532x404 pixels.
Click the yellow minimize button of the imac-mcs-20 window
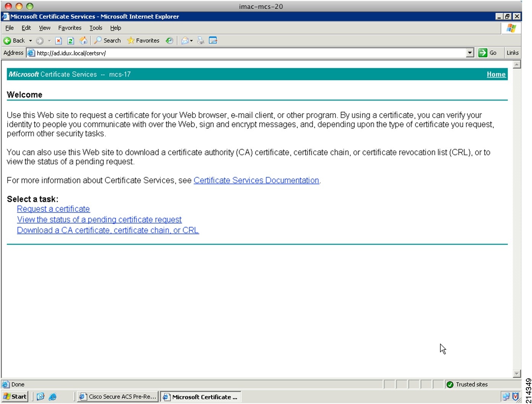tap(19, 6)
